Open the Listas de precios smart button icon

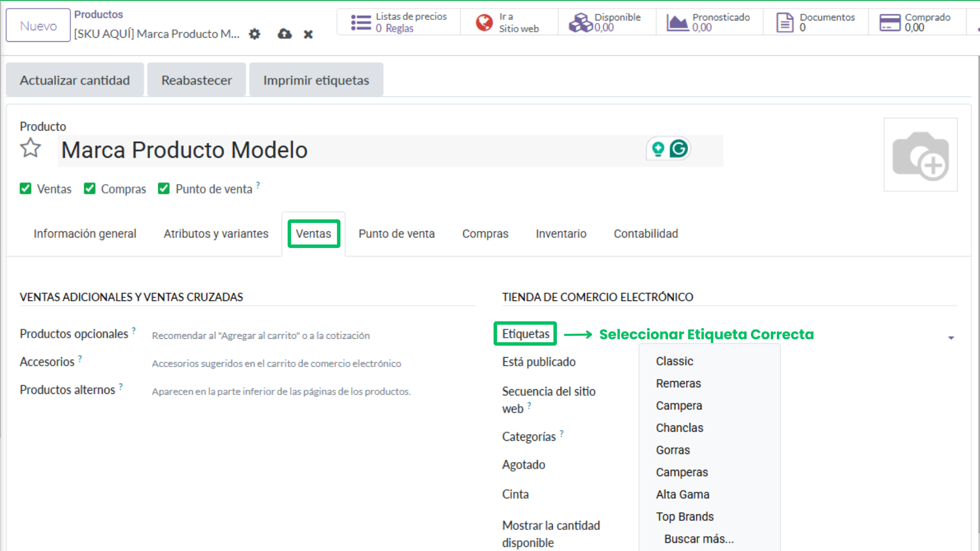(x=361, y=21)
